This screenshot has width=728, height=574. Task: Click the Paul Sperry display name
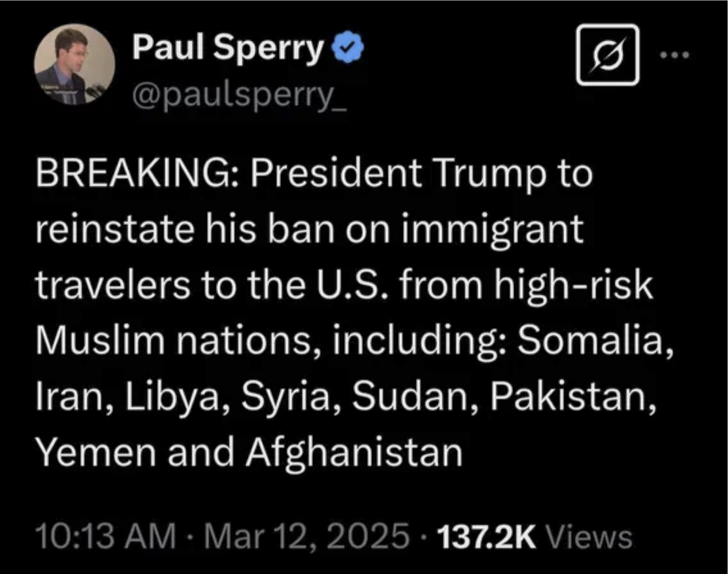pyautogui.click(x=227, y=48)
